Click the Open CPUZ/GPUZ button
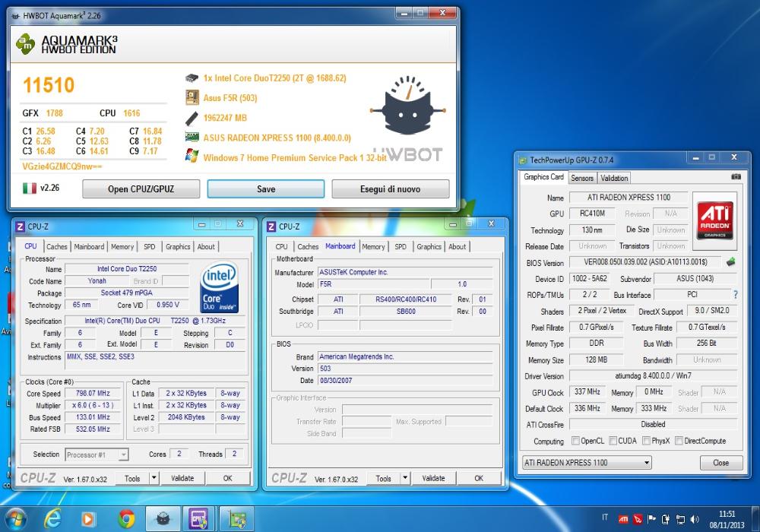This screenshot has height=532, width=760. pyautogui.click(x=141, y=189)
